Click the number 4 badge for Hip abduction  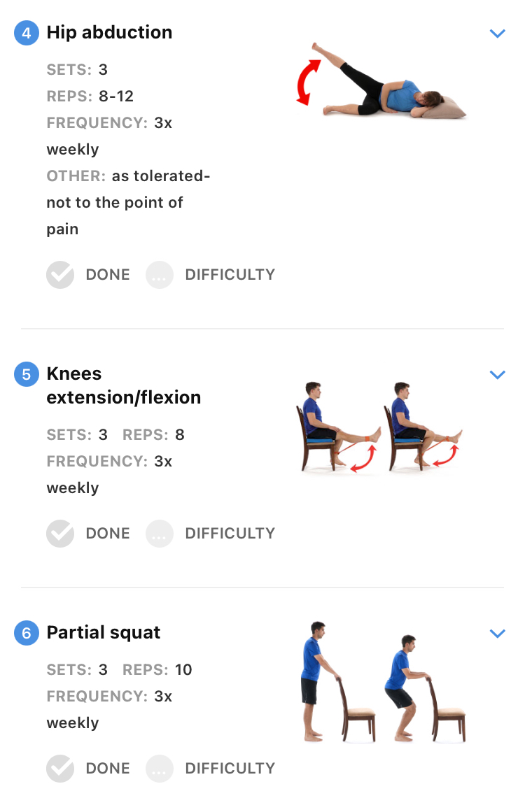27,33
